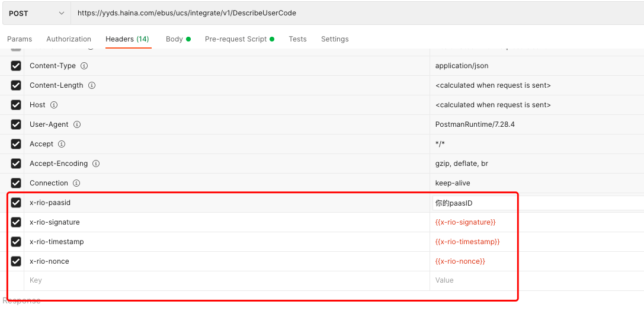Screen dimensions: 644x317
Task: Click the Connection info icon
Action: [x=76, y=183]
